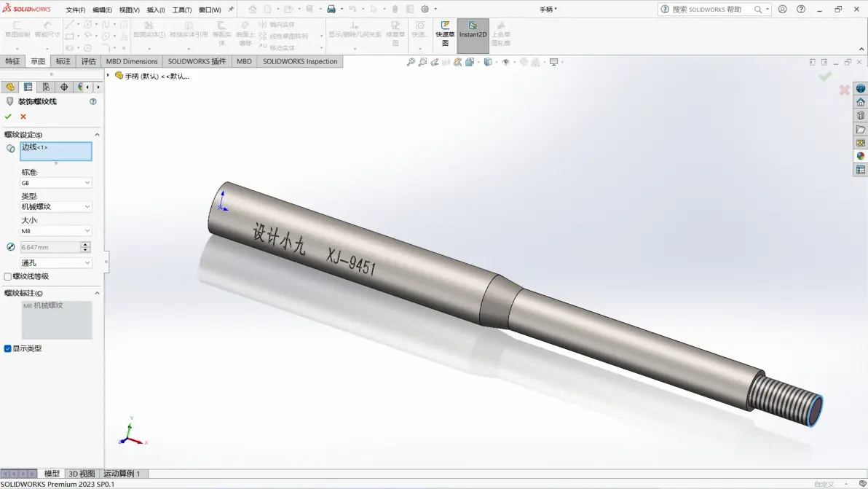Open the end condition 通孔 dropdown
Viewport: 868px width, 489px height.
pos(56,263)
